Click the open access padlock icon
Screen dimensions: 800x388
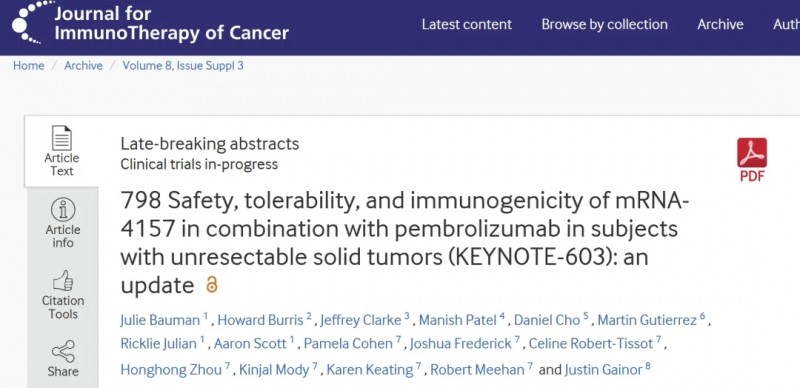(211, 284)
